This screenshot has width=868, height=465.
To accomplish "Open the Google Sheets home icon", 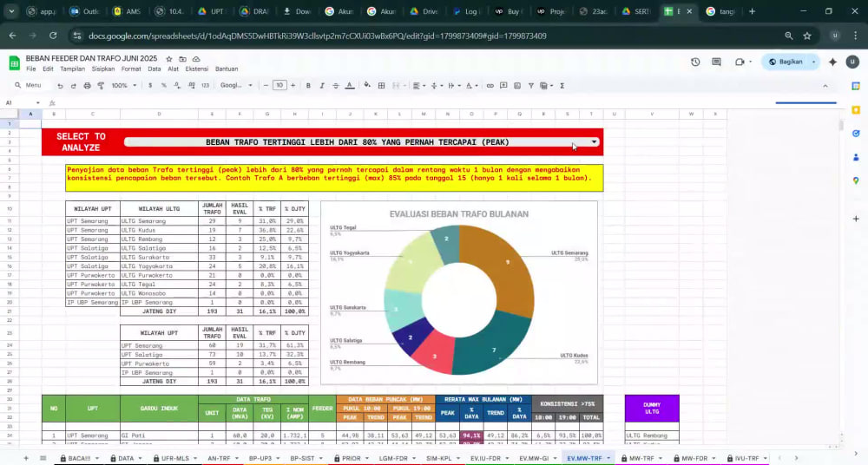I will [x=15, y=63].
